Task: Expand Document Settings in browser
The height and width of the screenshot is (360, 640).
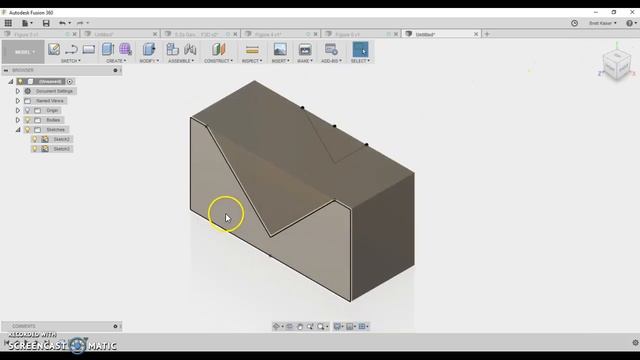Action: pos(18,91)
